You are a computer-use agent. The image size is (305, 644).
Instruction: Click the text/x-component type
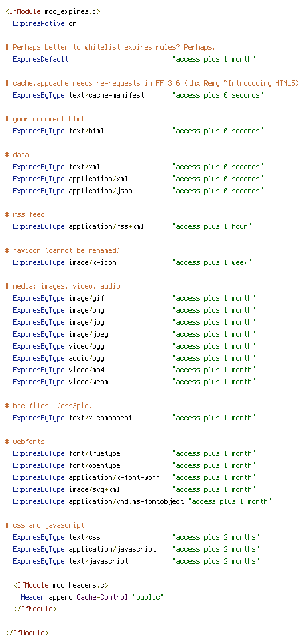coord(100,418)
